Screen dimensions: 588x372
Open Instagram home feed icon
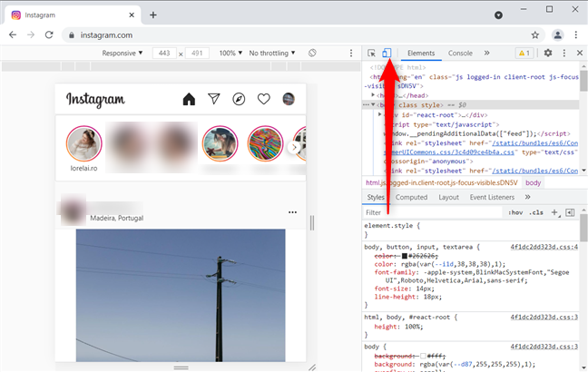[189, 99]
